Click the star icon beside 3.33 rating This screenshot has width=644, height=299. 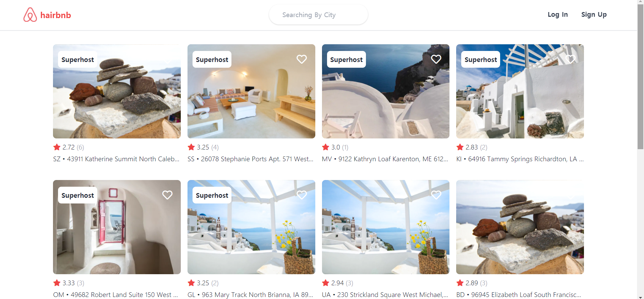[x=57, y=283]
